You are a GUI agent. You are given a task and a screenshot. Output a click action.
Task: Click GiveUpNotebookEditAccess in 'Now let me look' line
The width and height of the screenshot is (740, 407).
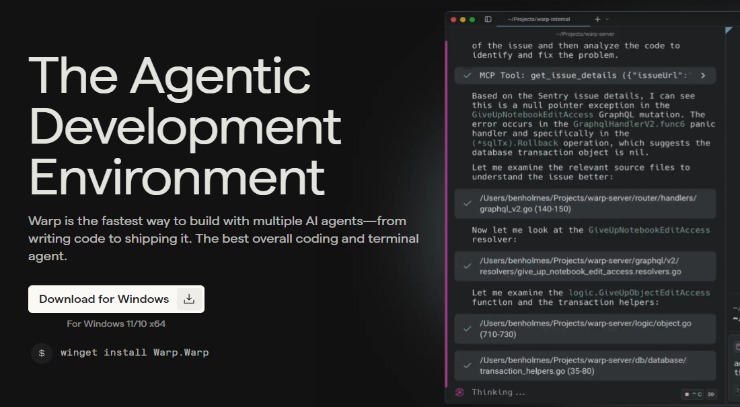pyautogui.click(x=649, y=230)
